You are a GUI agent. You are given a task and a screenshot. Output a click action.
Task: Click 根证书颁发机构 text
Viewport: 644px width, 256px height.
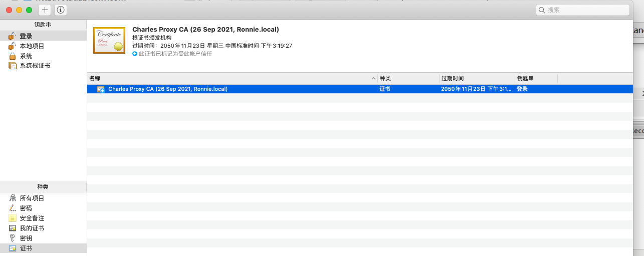[152, 38]
